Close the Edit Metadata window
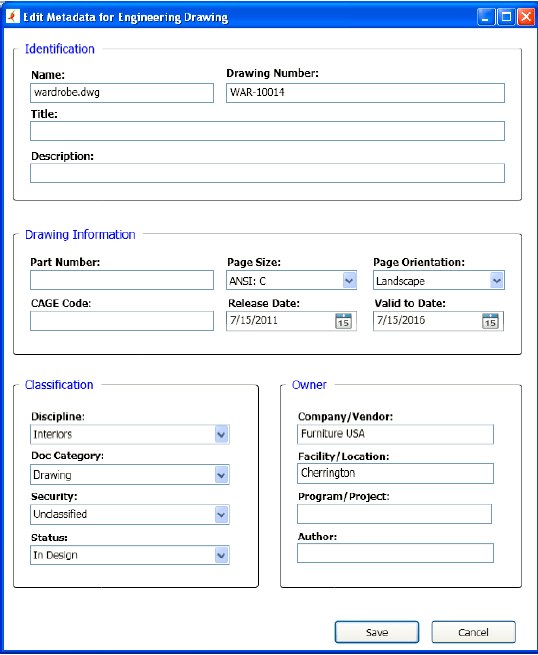 (525, 17)
